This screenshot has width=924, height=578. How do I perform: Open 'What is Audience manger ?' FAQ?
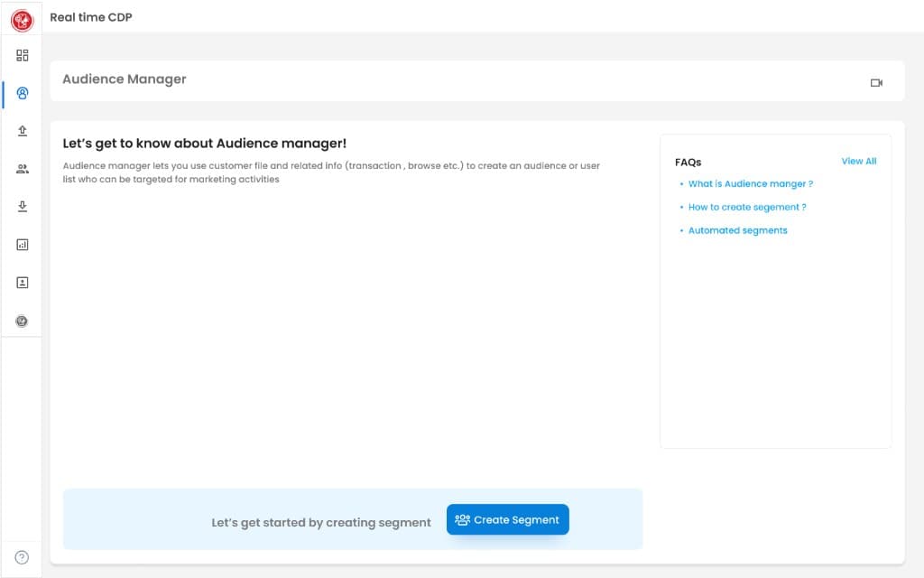750,184
